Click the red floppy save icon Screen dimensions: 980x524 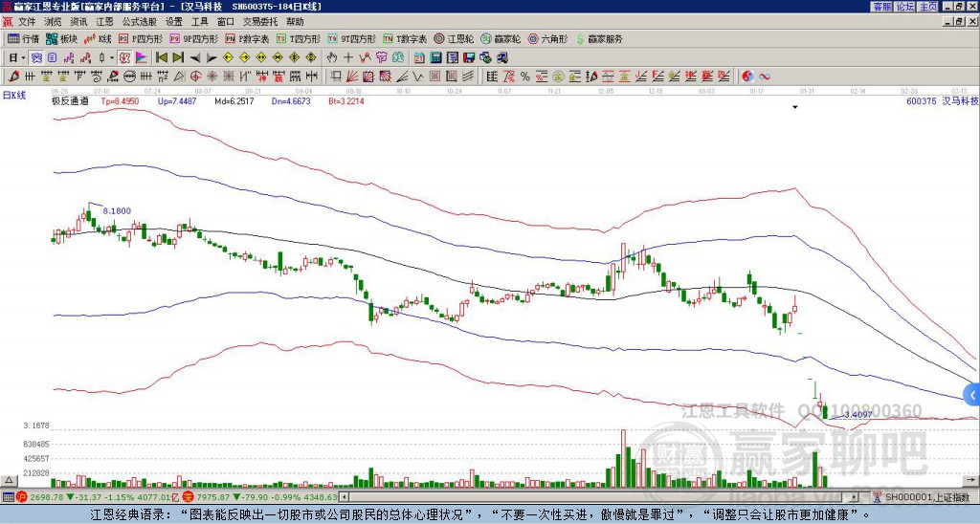(469, 58)
